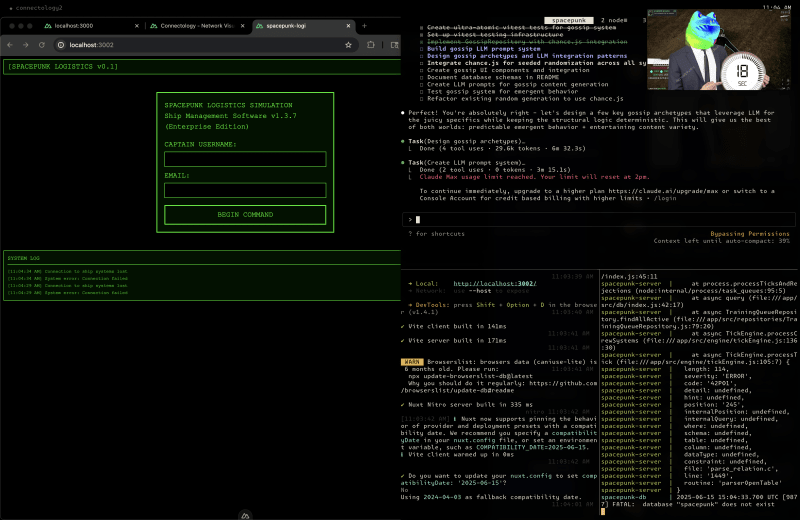This screenshot has height=520, width=800.
Task: Focus the Email input field
Action: tap(245, 190)
